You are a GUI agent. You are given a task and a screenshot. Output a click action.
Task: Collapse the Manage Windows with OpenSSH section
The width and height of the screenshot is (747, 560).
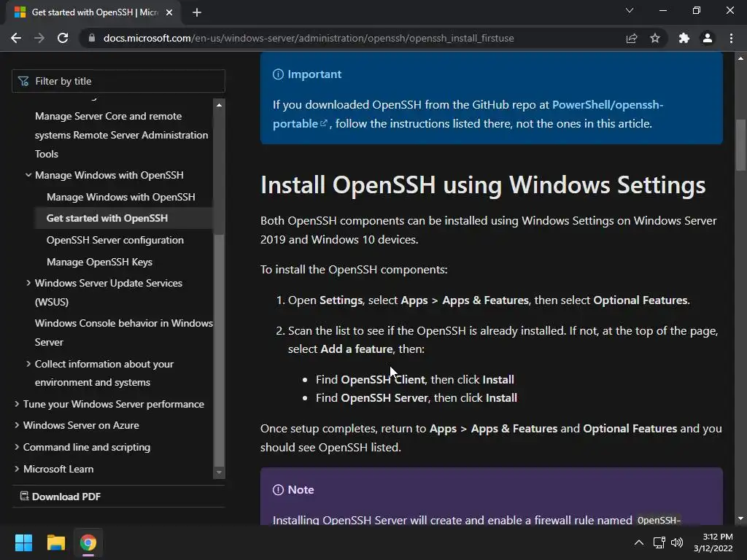pyautogui.click(x=28, y=175)
